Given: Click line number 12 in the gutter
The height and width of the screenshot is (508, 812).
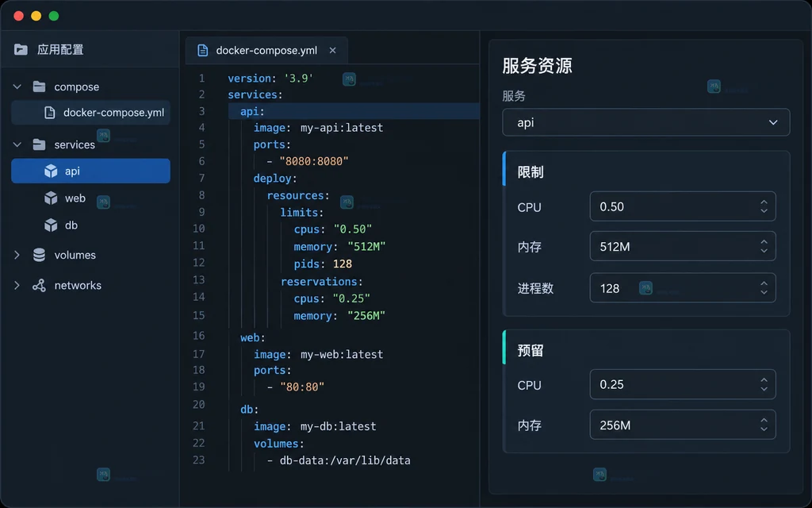Looking at the screenshot, I should coord(199,263).
